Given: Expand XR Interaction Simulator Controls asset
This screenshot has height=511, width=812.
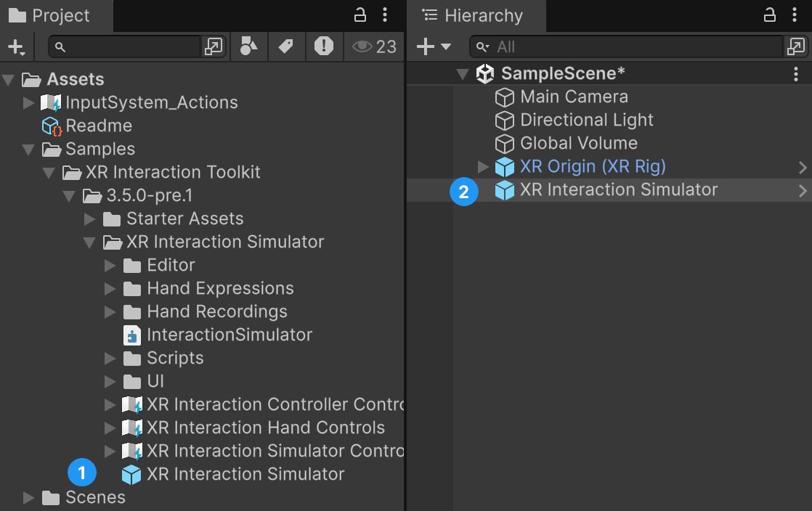Looking at the screenshot, I should (x=110, y=451).
